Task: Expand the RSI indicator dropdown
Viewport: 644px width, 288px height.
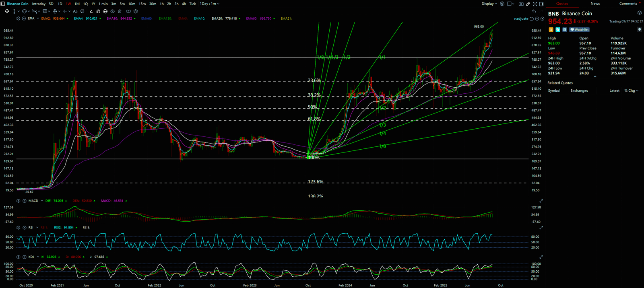Action: (37, 228)
